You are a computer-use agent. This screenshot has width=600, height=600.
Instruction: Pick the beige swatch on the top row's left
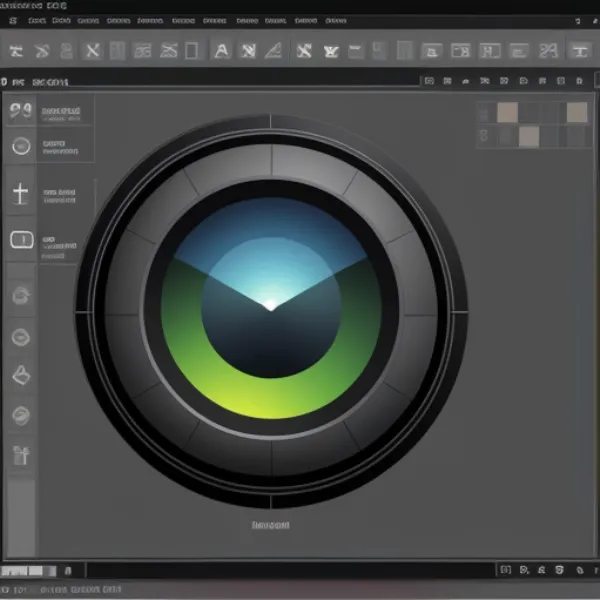[507, 112]
